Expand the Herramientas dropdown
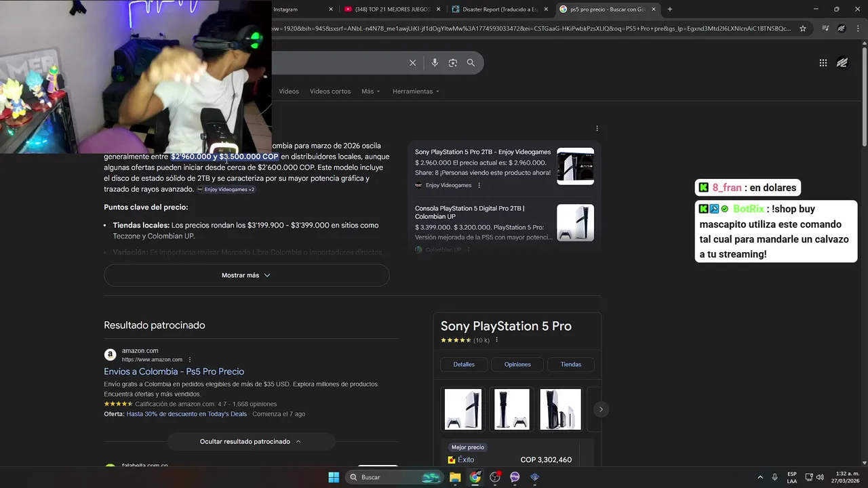Screen dimensions: 868x488 pos(416,91)
